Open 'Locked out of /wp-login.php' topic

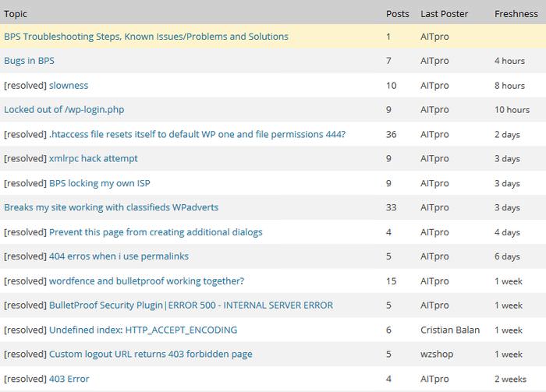tap(64, 110)
